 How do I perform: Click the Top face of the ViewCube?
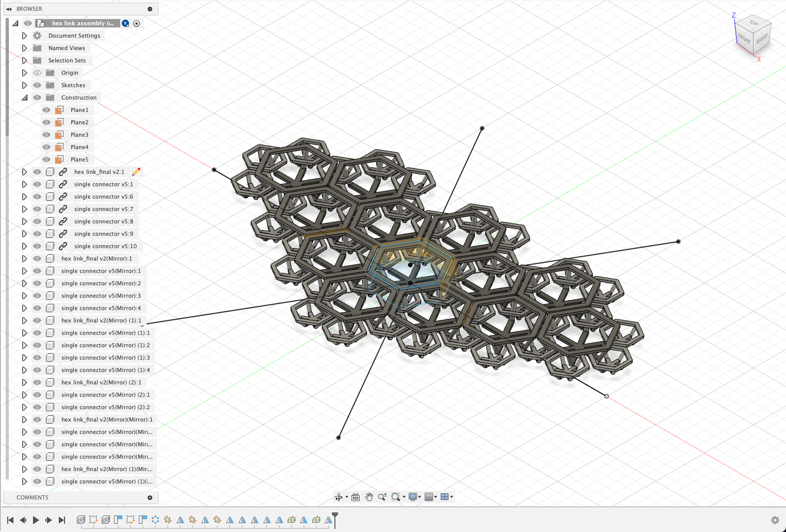[753, 23]
